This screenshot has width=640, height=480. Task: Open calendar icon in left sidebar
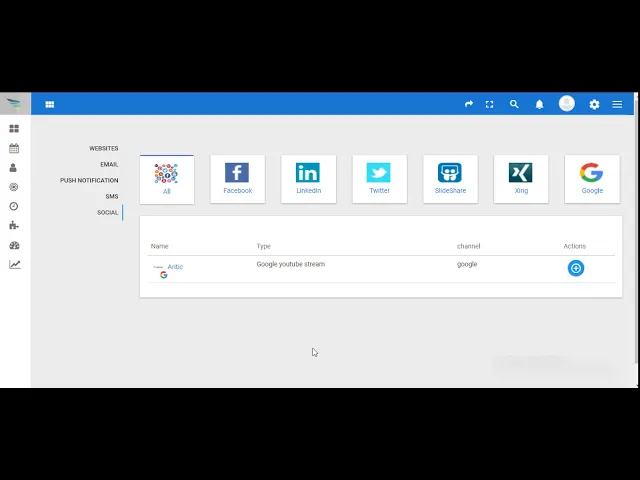tap(14, 148)
